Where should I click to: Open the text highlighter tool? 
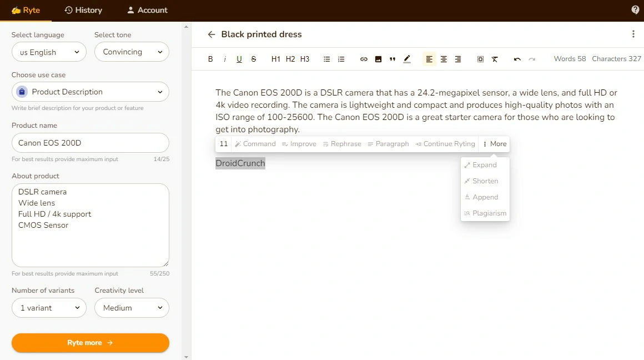(x=407, y=59)
